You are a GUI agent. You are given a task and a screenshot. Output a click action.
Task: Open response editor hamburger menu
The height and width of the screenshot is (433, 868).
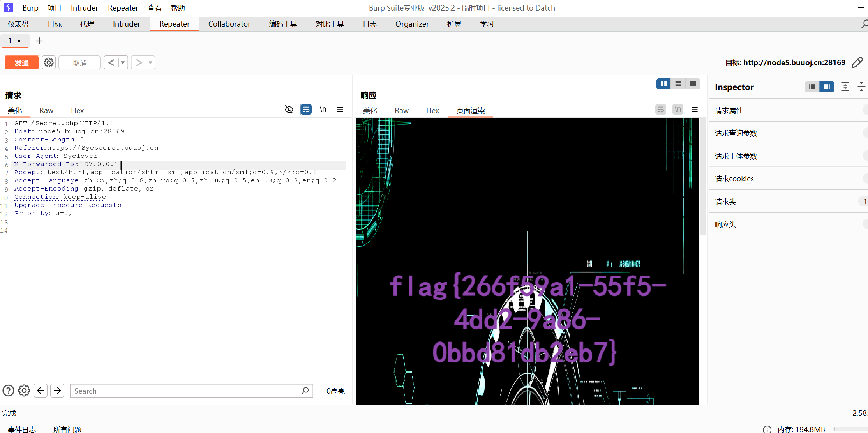coord(695,110)
